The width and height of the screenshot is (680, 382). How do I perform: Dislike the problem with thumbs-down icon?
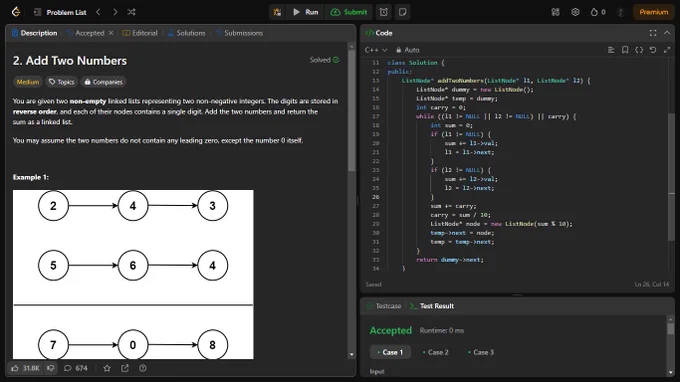pos(51,368)
